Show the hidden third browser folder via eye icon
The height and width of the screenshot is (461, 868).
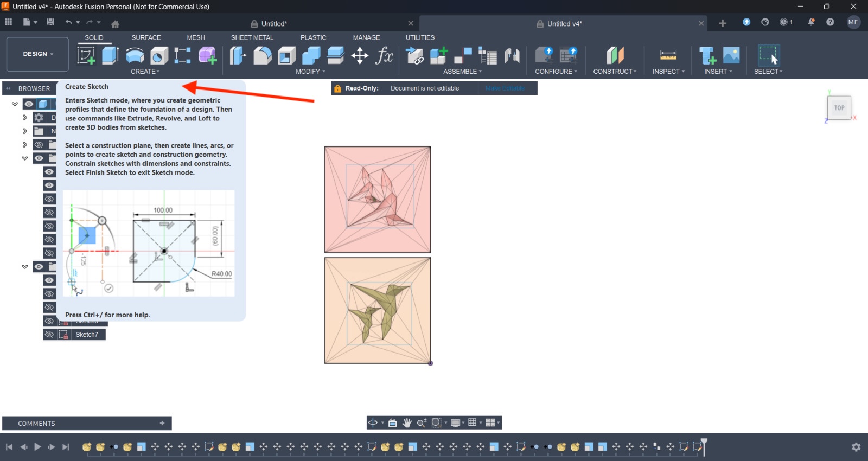point(39,145)
